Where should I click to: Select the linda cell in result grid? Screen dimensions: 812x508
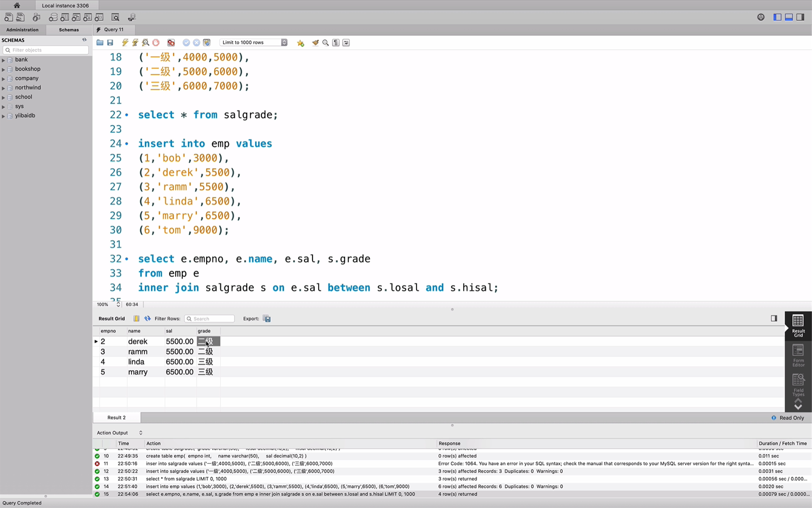146,362
